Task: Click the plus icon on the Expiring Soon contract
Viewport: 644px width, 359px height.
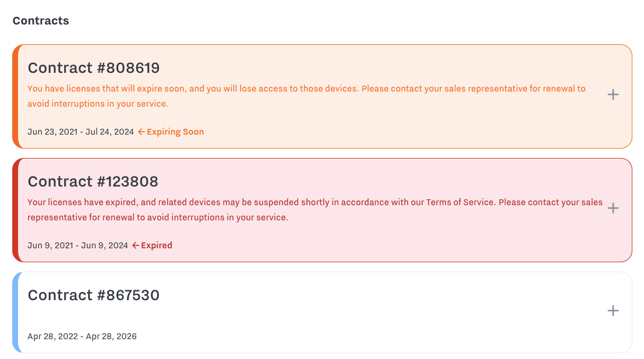Action: 613,94
